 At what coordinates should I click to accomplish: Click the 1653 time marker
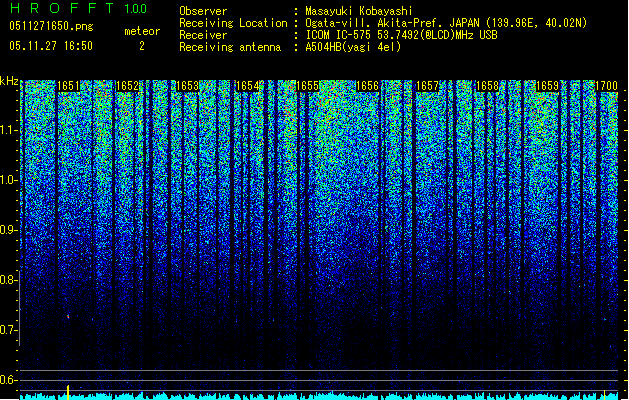[x=188, y=86]
